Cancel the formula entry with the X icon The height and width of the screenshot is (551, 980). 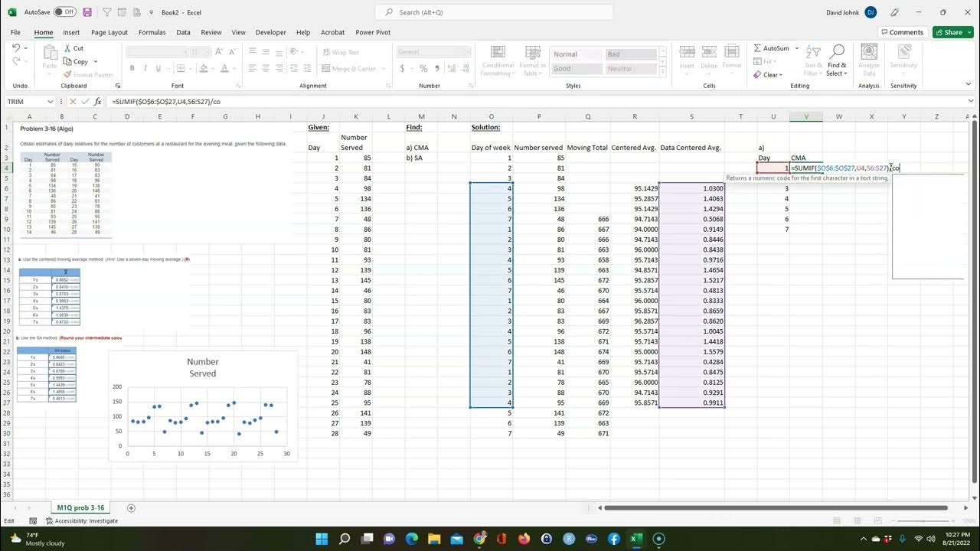[73, 101]
